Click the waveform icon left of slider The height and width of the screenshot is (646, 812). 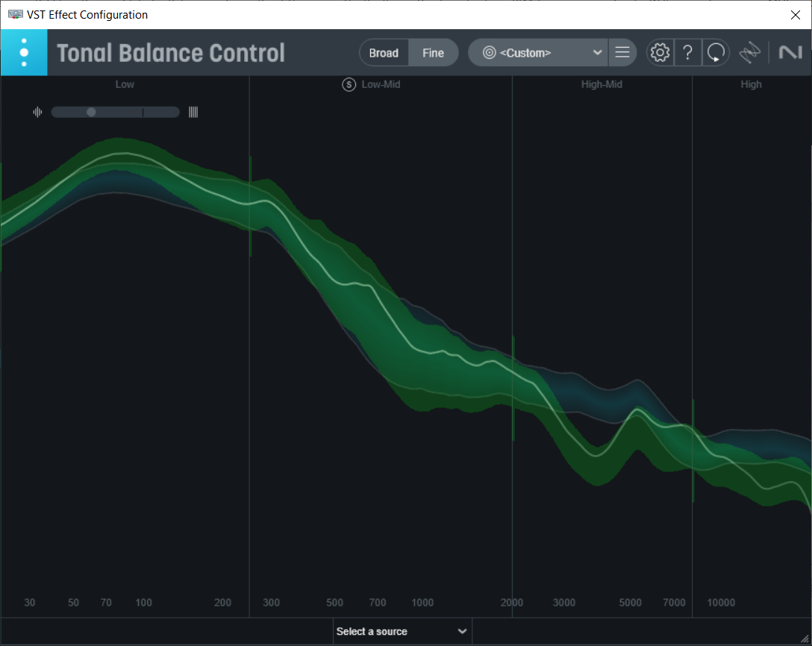tap(37, 112)
